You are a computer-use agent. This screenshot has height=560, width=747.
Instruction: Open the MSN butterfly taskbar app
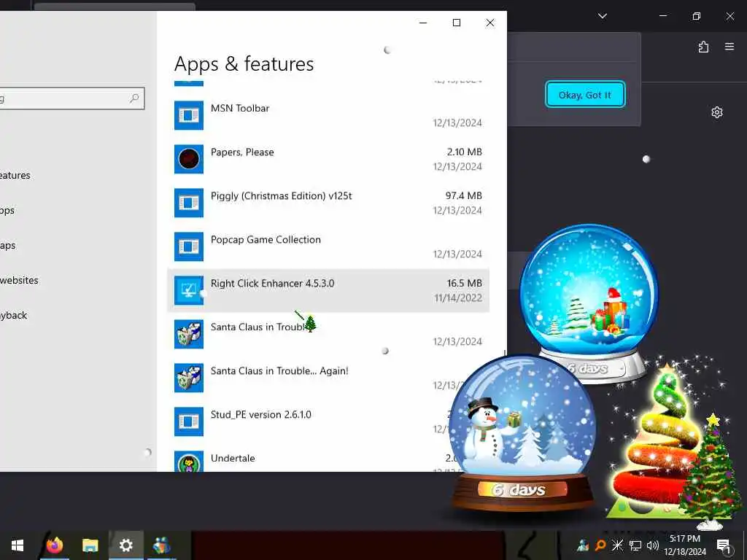tap(161, 545)
